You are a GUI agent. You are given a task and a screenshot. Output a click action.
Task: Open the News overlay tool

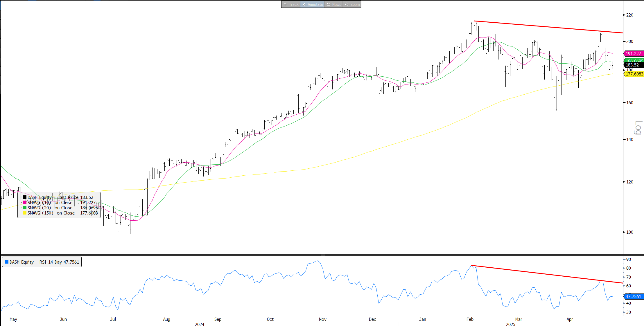(334, 4)
